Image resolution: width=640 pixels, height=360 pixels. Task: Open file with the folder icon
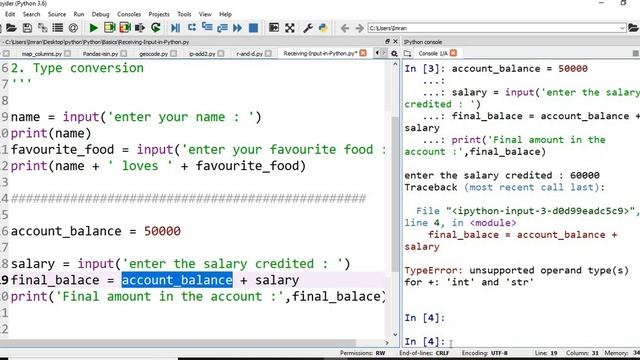click(11, 28)
